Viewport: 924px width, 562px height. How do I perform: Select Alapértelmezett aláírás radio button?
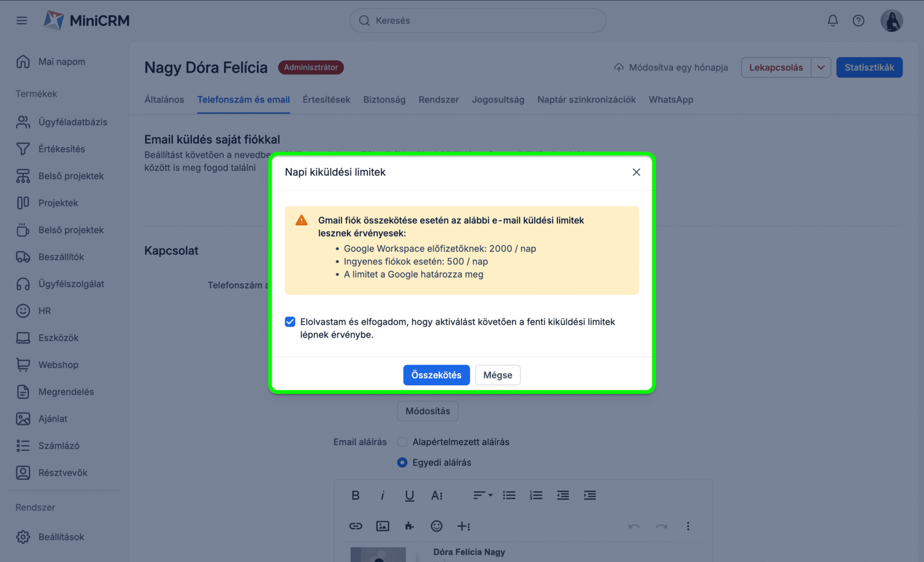click(402, 442)
